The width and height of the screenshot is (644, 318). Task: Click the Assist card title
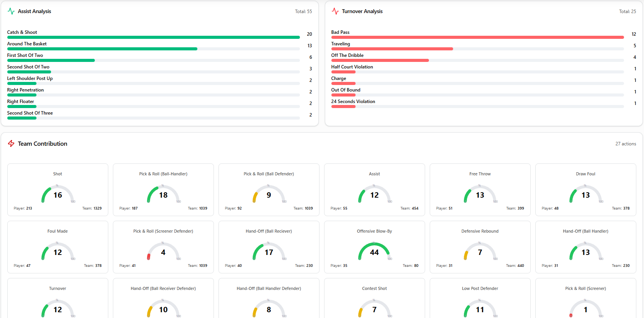(374, 174)
